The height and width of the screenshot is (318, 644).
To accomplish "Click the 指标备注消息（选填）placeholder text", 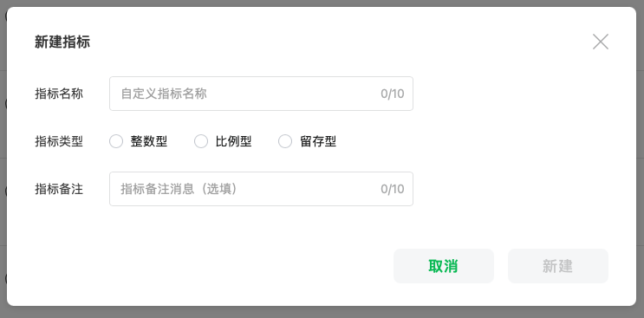I will [179, 189].
